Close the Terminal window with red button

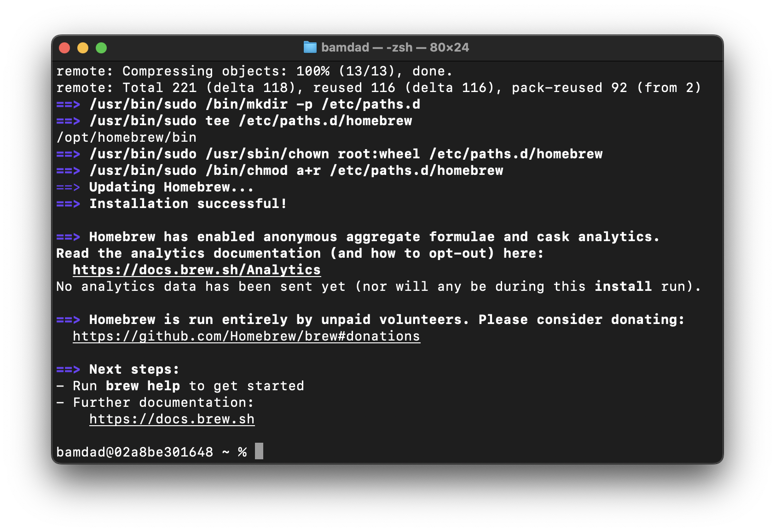click(64, 48)
